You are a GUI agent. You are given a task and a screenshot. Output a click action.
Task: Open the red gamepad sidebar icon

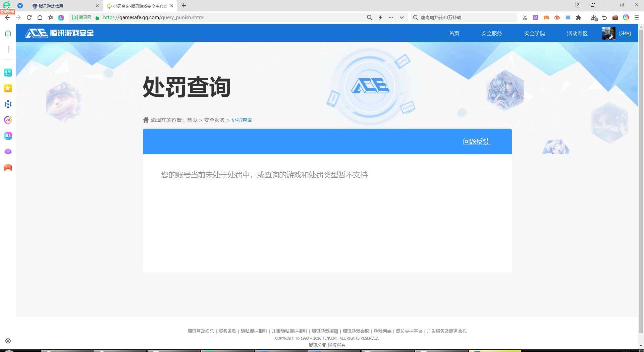point(8,168)
